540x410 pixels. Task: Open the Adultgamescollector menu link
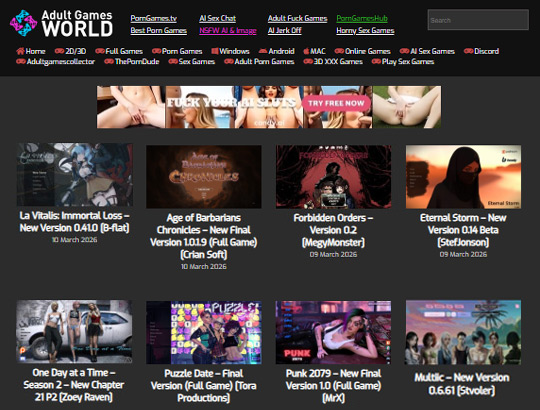click(x=61, y=62)
